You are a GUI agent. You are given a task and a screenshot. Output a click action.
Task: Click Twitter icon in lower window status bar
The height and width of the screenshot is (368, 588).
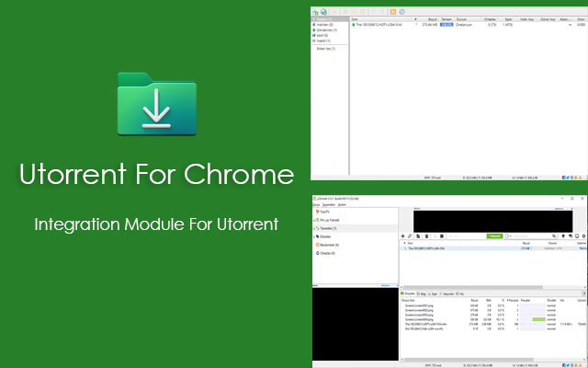568,365
